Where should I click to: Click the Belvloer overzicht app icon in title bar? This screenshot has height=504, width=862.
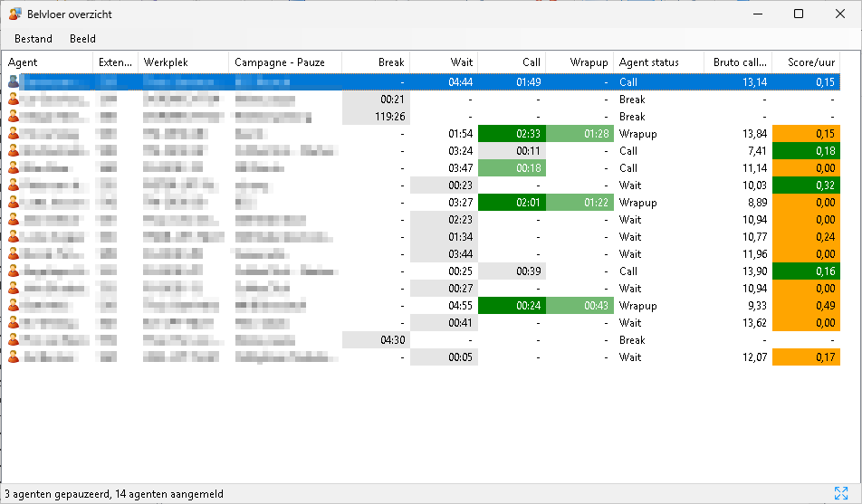15,14
